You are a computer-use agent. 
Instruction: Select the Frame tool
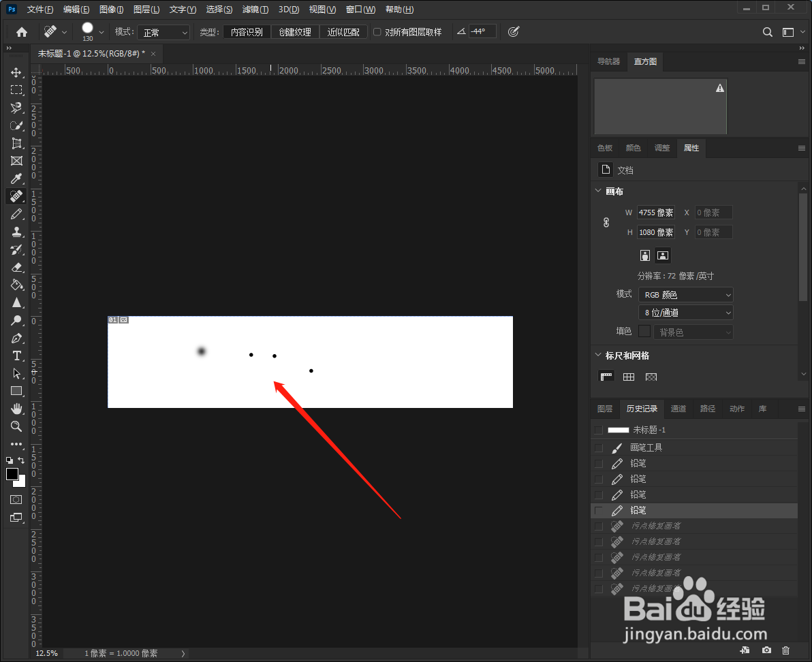point(16,161)
